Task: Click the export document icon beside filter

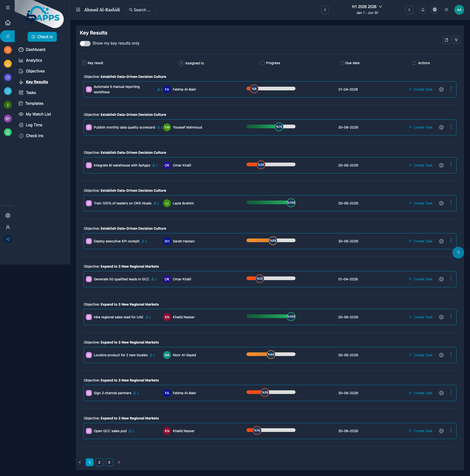Action: (x=446, y=40)
